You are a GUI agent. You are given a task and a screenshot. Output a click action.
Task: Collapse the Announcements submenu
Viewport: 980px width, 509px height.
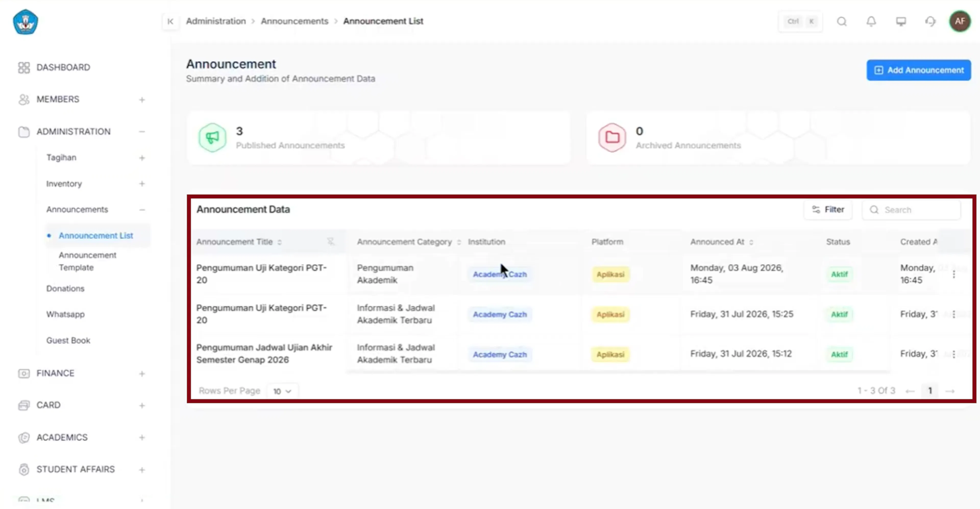142,210
